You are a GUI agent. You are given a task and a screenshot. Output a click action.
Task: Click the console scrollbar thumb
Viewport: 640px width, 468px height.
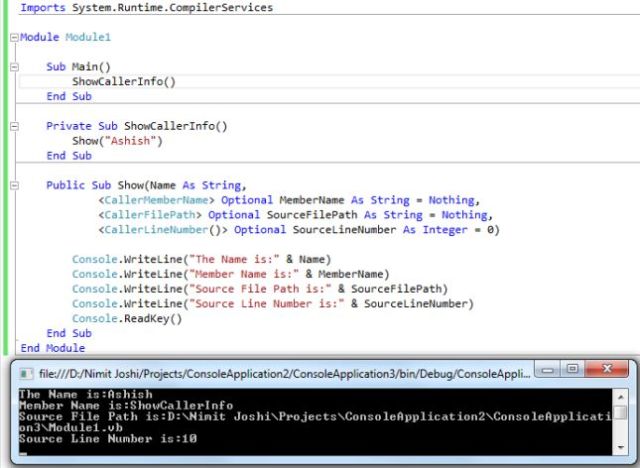[621, 412]
